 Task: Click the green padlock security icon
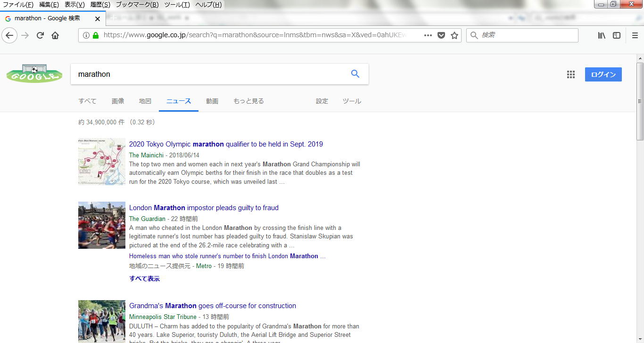pos(96,35)
